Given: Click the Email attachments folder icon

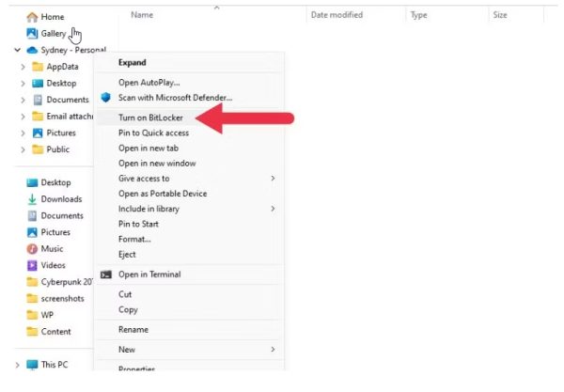Looking at the screenshot, I should pos(38,117).
